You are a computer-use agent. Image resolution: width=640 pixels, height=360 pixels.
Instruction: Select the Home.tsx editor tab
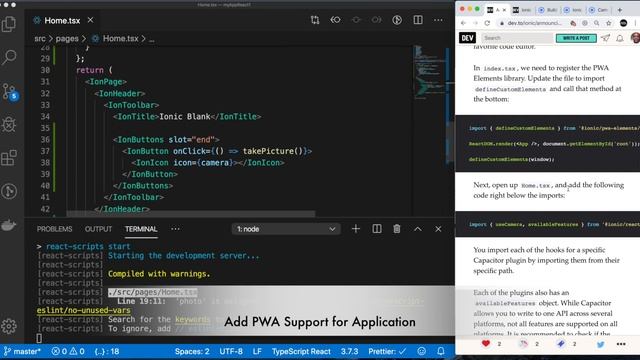(x=62, y=20)
